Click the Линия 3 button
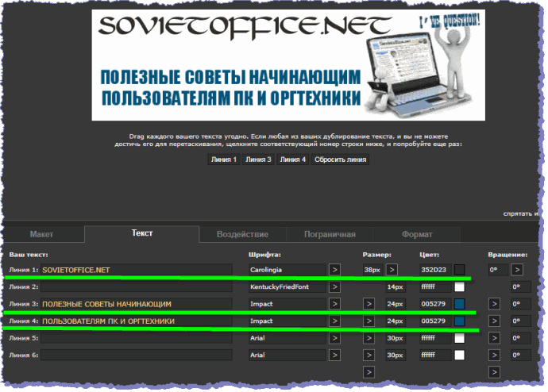 click(258, 159)
